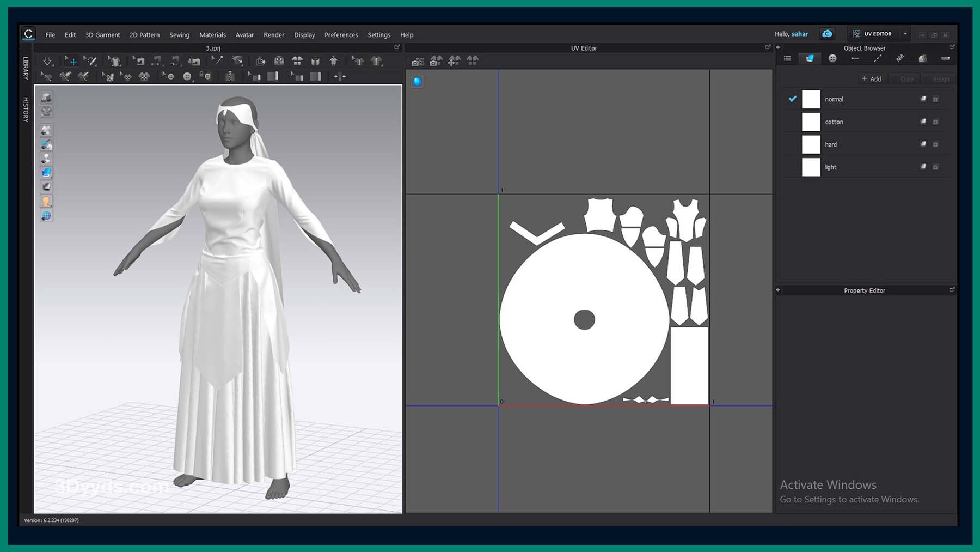Click the CLO cloud connect icon

tap(827, 34)
